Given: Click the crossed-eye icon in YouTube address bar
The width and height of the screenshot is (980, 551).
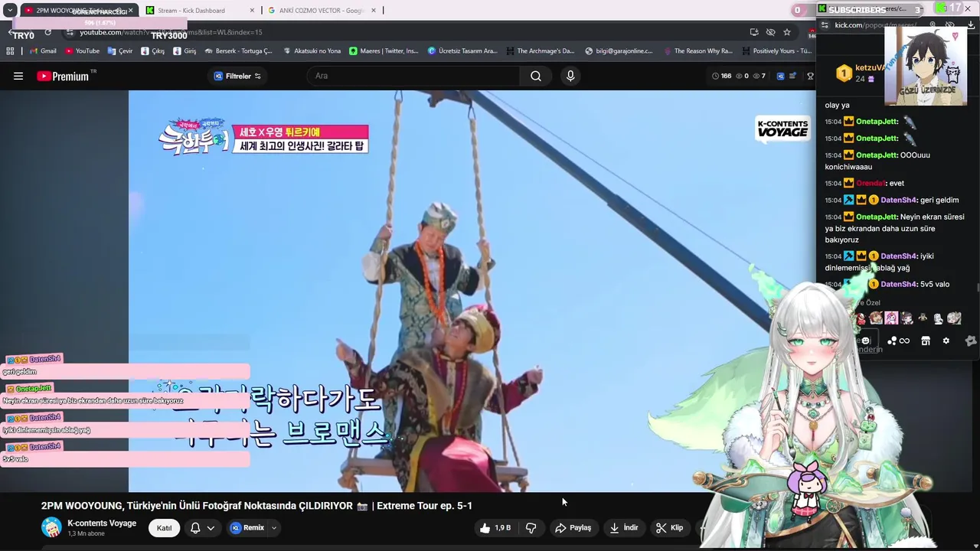Looking at the screenshot, I should [771, 32].
